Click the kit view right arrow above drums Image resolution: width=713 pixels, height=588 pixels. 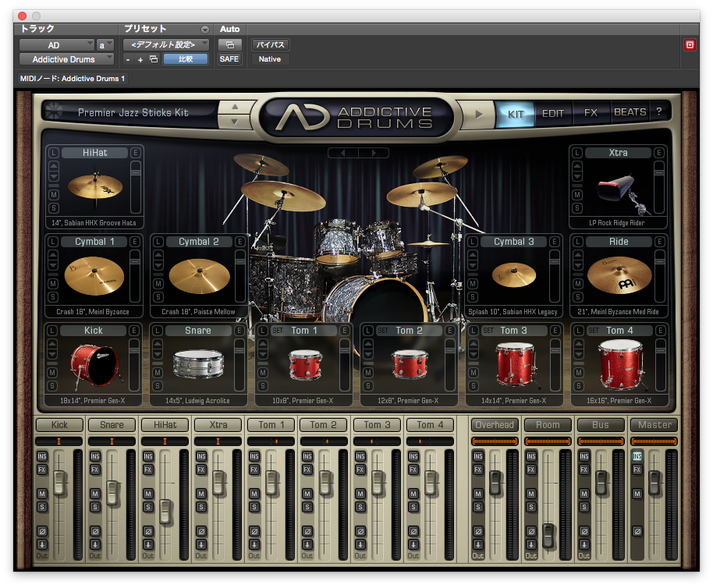tap(374, 153)
